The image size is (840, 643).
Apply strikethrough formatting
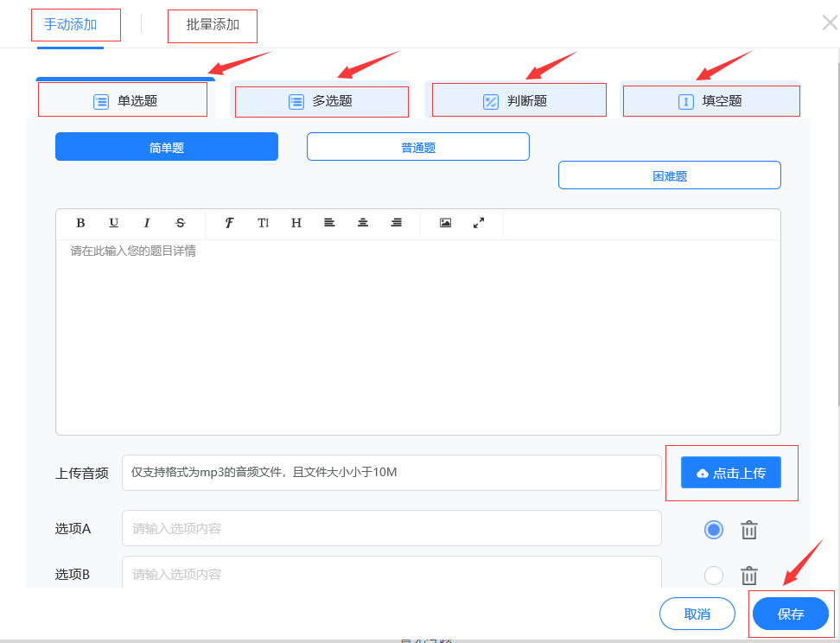(x=180, y=223)
